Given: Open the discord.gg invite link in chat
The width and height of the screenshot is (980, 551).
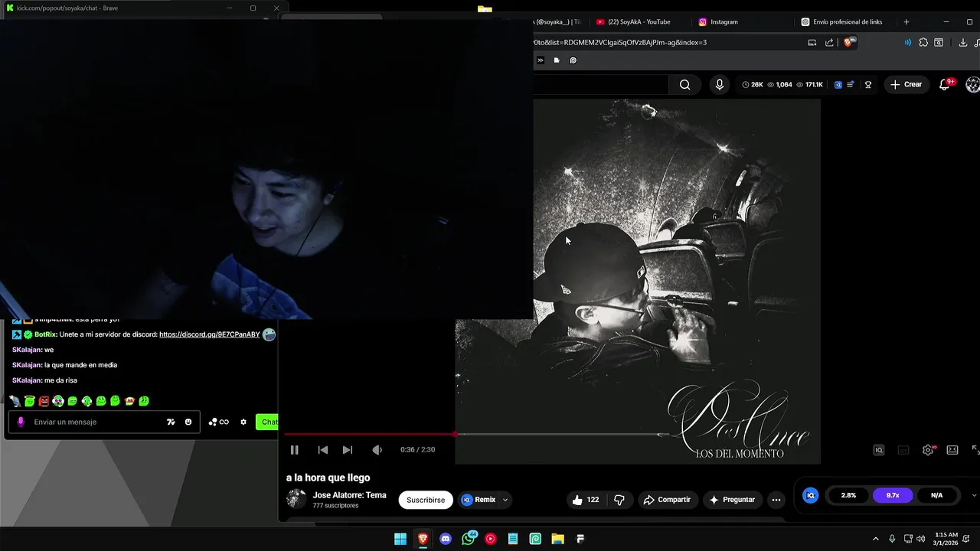Looking at the screenshot, I should (x=209, y=334).
